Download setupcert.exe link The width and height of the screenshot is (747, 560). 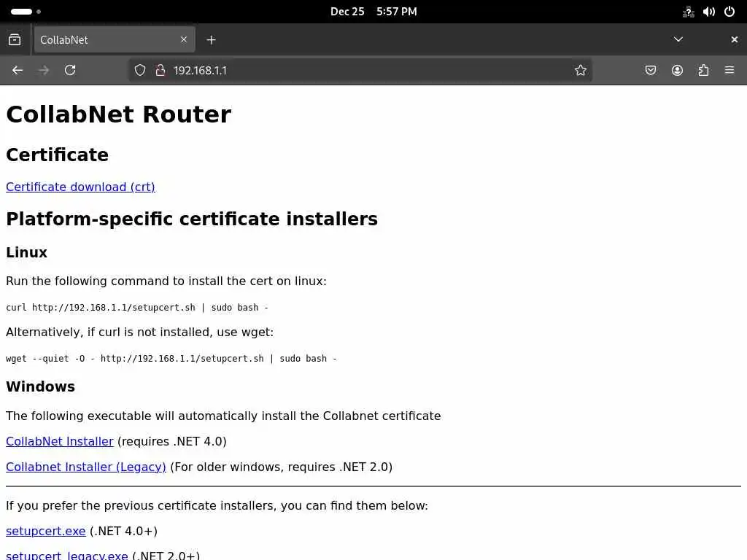46,531
